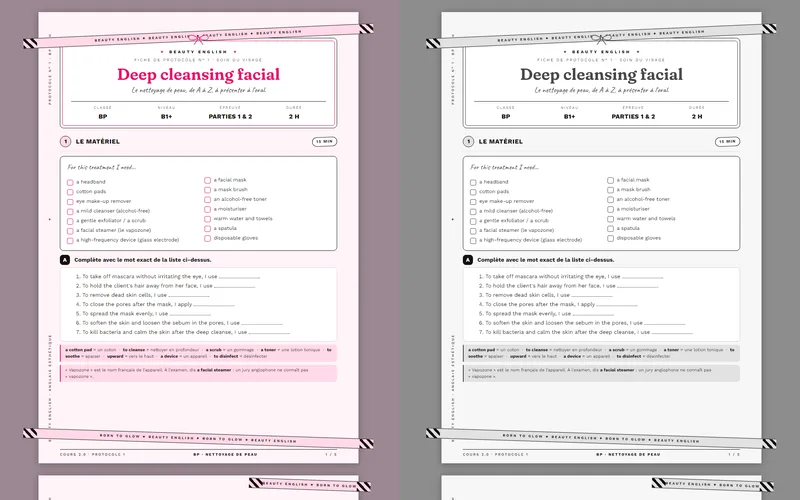800x500 pixels.
Task: Click the '15 MIN' badge on gray sheet
Action: point(728,141)
